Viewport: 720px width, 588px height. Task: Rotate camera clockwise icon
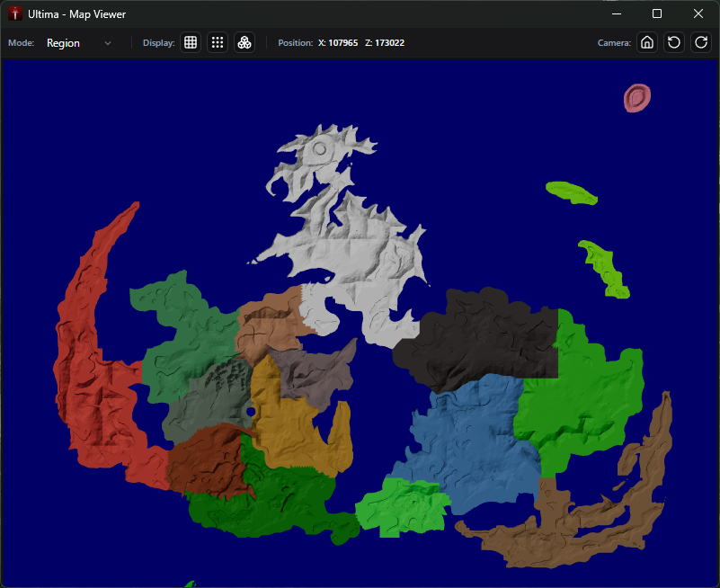[x=701, y=43]
